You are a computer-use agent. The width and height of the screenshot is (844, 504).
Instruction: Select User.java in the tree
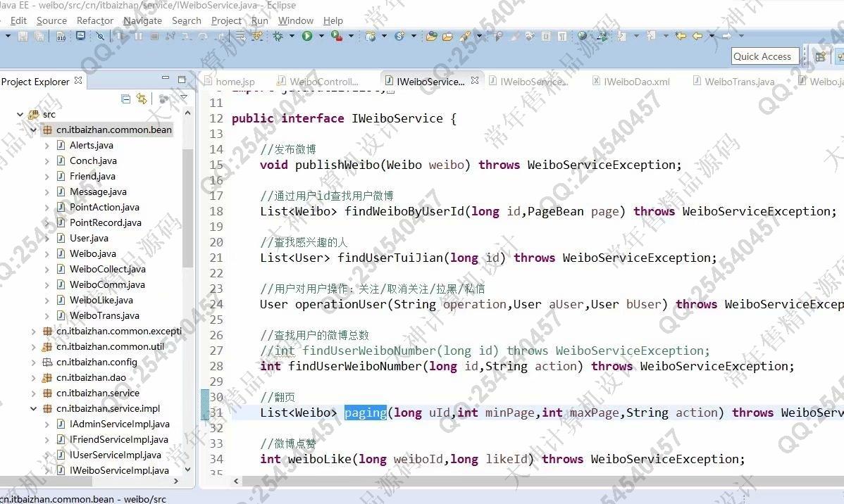pyautogui.click(x=89, y=238)
